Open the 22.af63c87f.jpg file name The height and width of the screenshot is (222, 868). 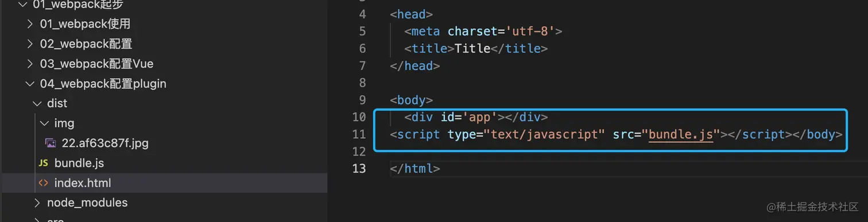point(106,143)
